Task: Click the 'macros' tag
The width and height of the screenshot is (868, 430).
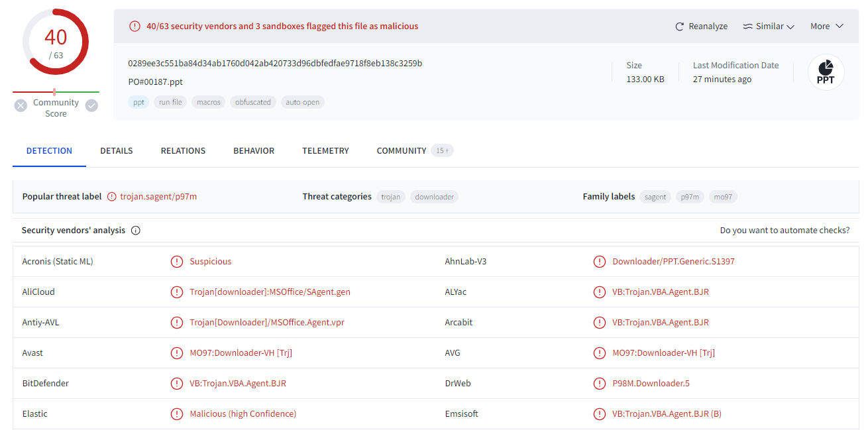Action: click(x=209, y=102)
